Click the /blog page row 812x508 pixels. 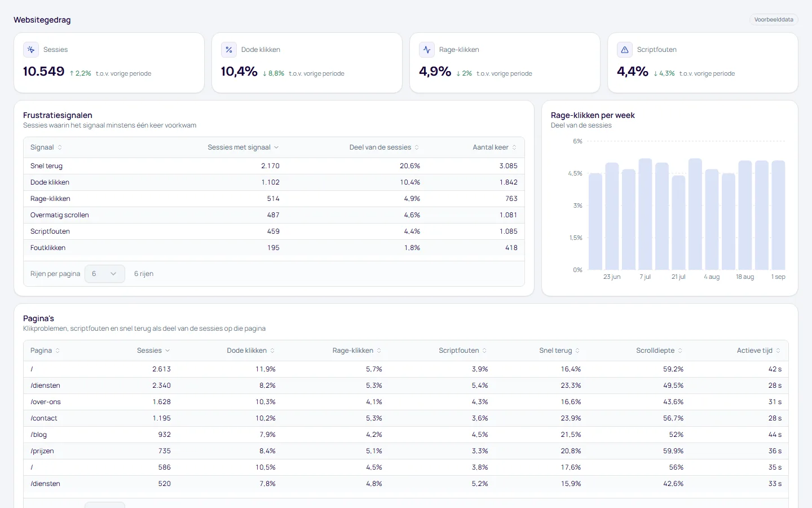tap(406, 435)
